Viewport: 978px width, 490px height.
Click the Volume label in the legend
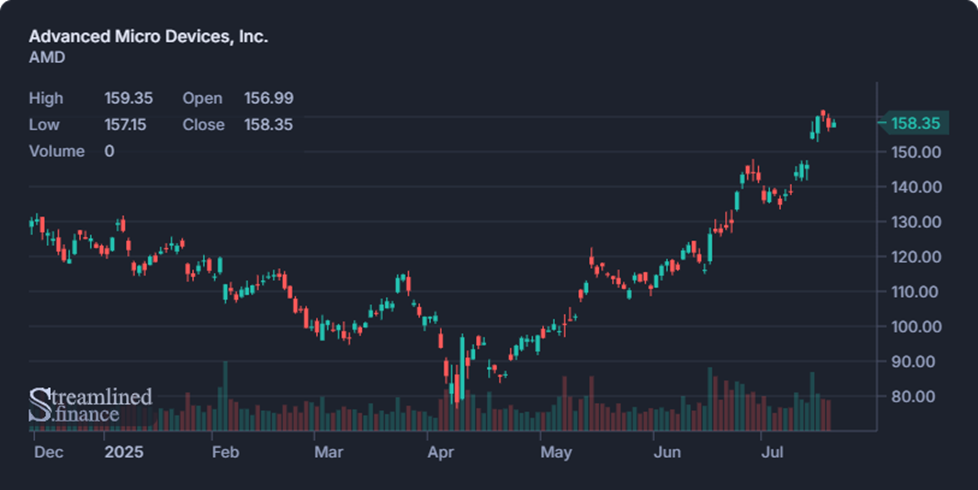[x=56, y=151]
